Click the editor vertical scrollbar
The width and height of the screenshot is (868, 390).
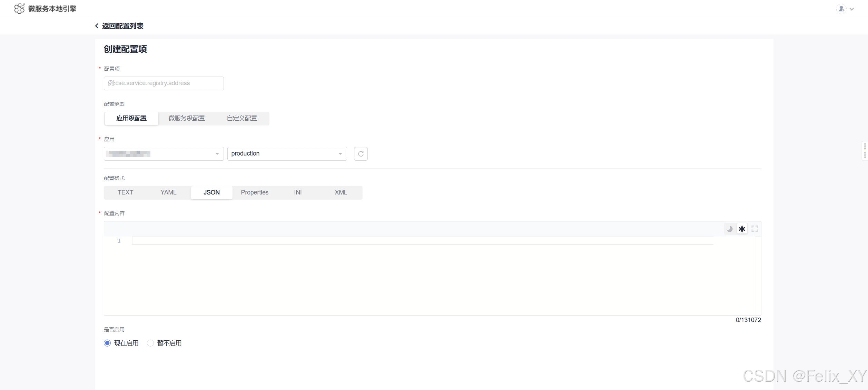click(x=758, y=276)
